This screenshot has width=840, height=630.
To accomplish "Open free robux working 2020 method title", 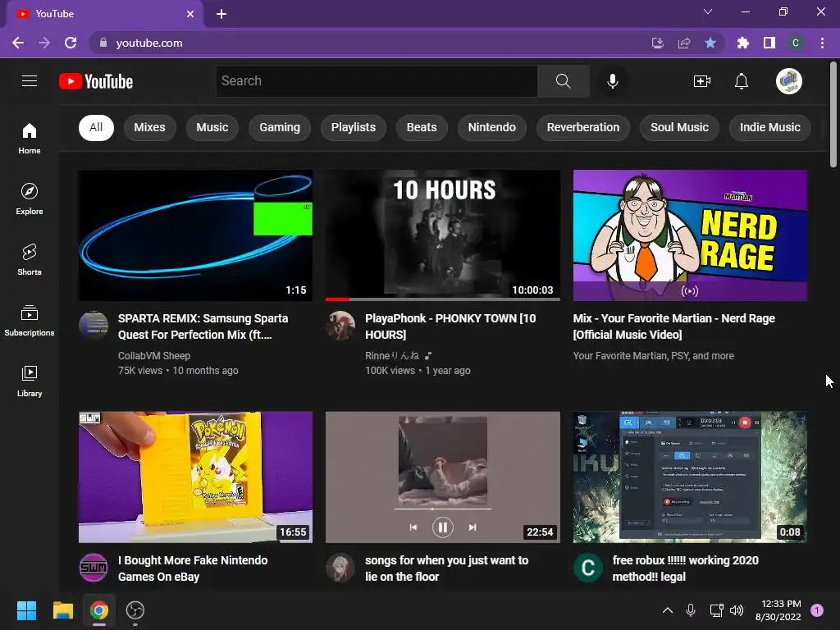I will click(x=685, y=568).
